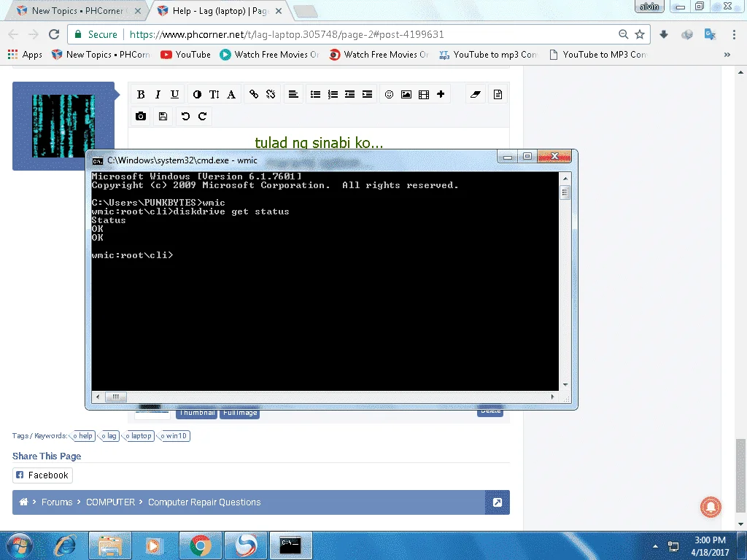Open Computer Repair Questions breadcrumb

[x=204, y=502]
